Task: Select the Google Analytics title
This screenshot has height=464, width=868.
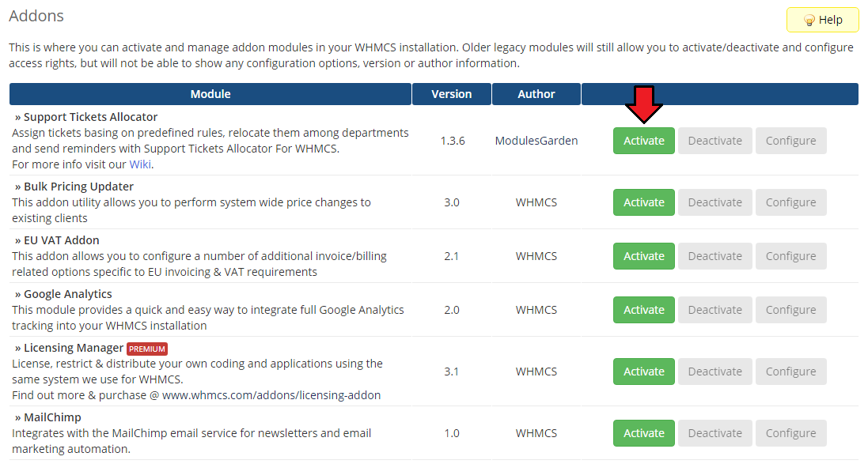Action: point(67,294)
